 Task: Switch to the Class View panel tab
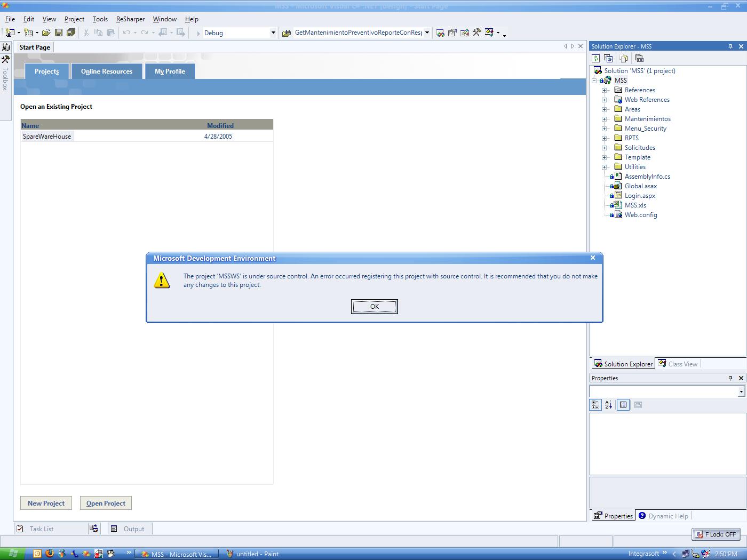click(678, 364)
